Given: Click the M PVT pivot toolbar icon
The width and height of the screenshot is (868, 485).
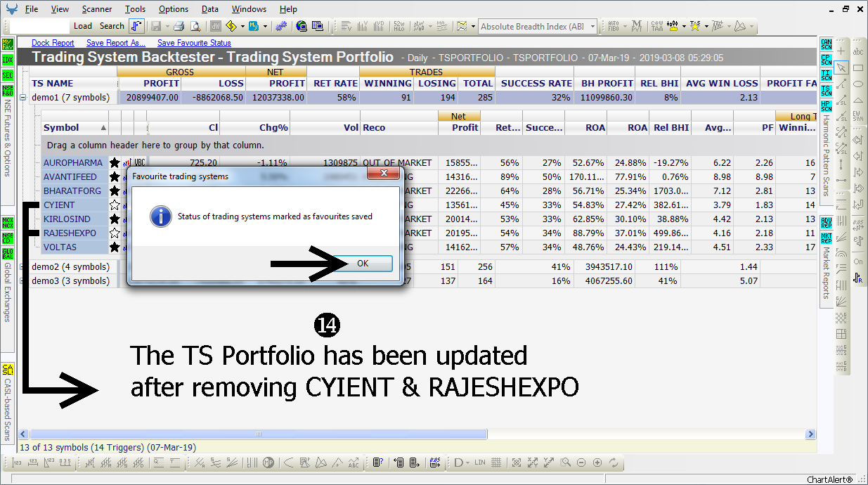Looking at the screenshot, I should [x=637, y=26].
